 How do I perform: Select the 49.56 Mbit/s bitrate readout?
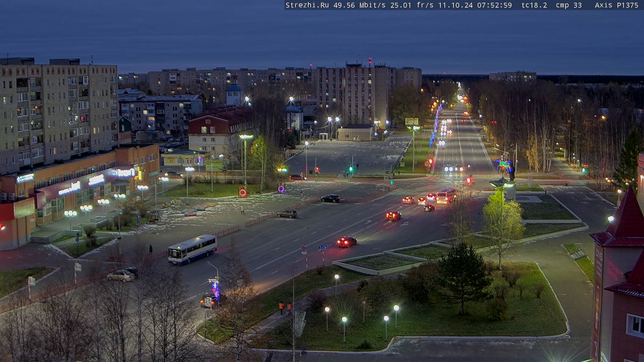359,5
